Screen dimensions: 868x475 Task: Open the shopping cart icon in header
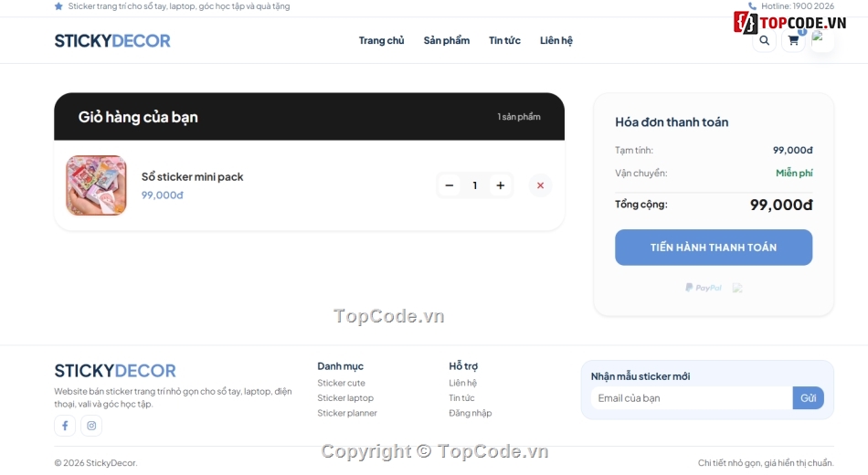coord(793,40)
